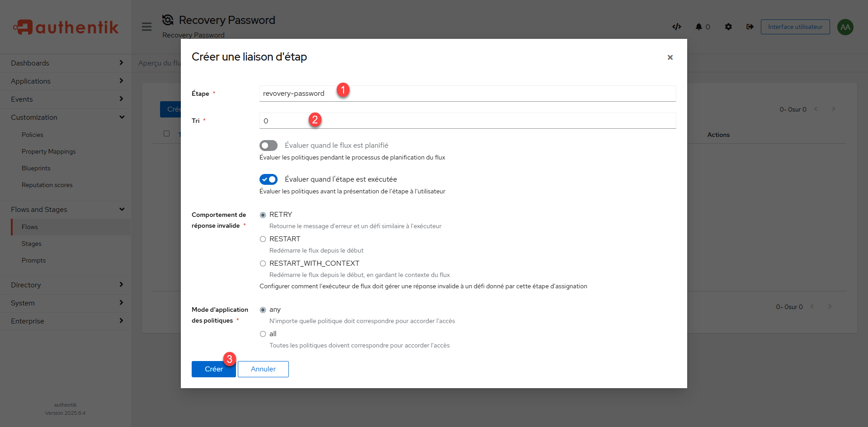Enable 'Évaluer quand le flux est planifié' toggle
Screen dimensions: 868x427
[269, 145]
